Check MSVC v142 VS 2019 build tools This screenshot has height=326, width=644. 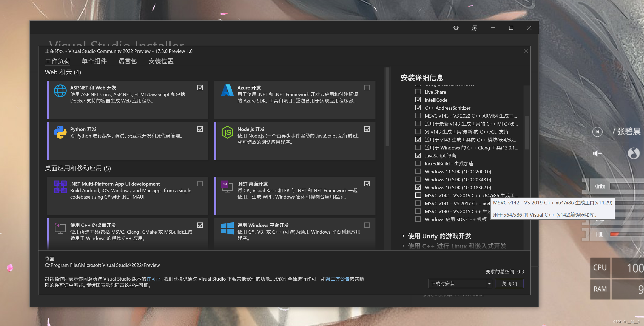pos(418,195)
